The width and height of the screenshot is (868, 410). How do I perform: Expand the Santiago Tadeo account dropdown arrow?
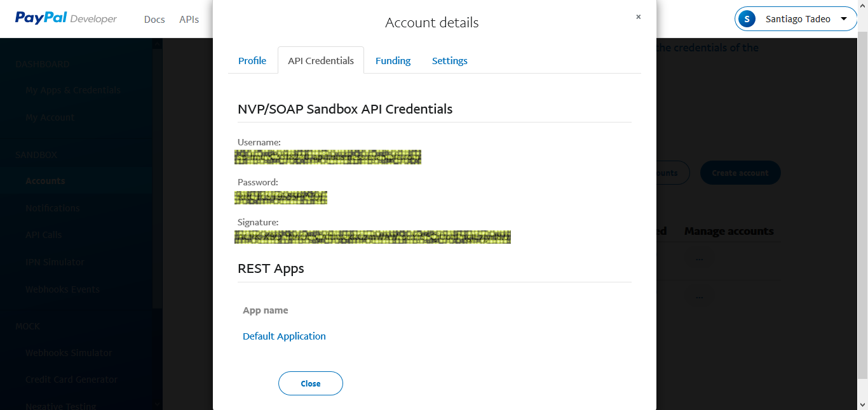pos(844,18)
